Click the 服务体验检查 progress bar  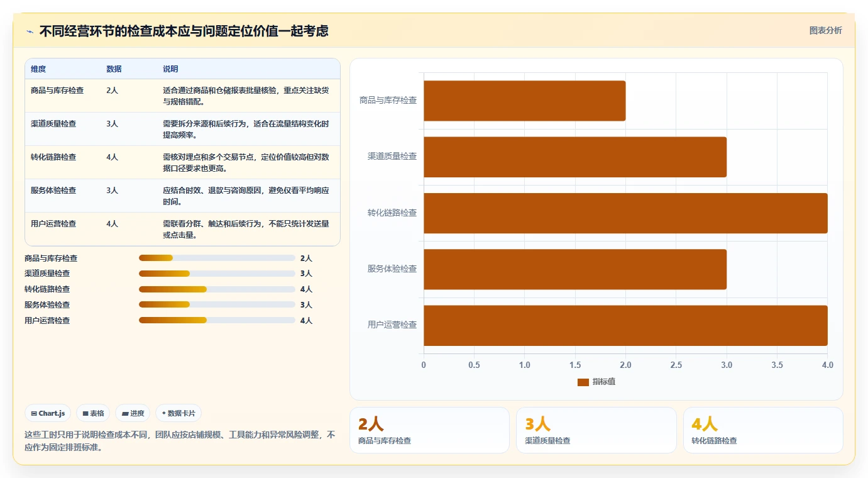point(217,304)
